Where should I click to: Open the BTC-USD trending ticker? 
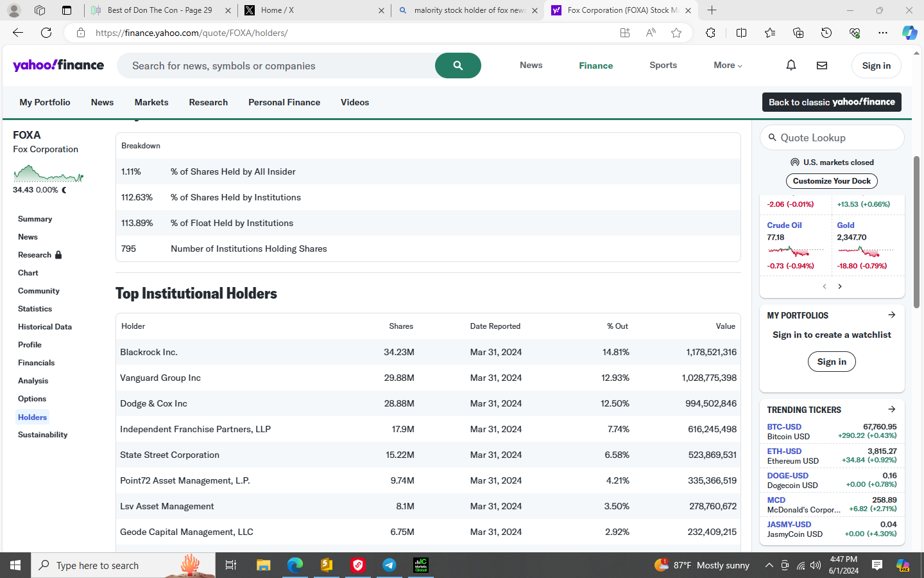[784, 427]
